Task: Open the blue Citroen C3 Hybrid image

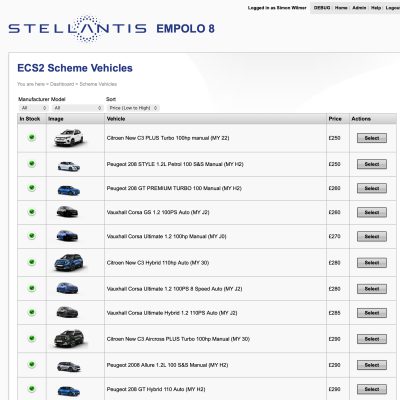Action: point(69,263)
